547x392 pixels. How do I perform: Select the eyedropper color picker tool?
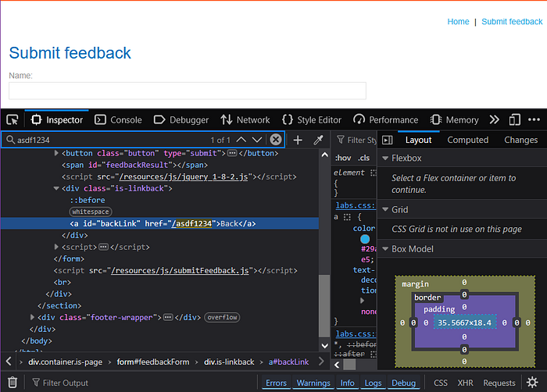pyautogui.click(x=319, y=141)
